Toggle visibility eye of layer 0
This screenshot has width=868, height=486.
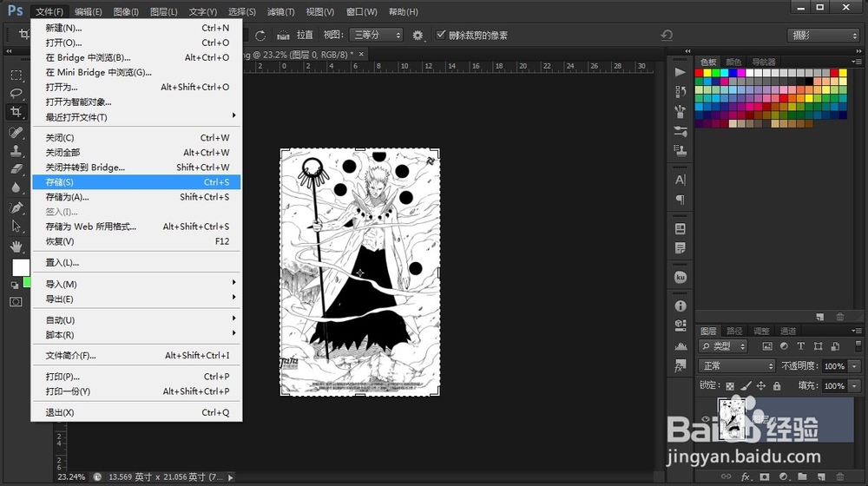(x=706, y=419)
